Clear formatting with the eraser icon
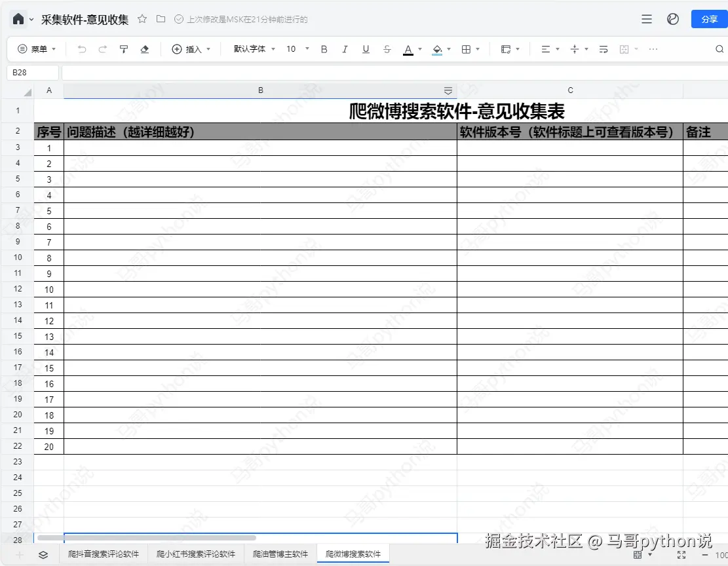The image size is (728, 566). tap(145, 48)
